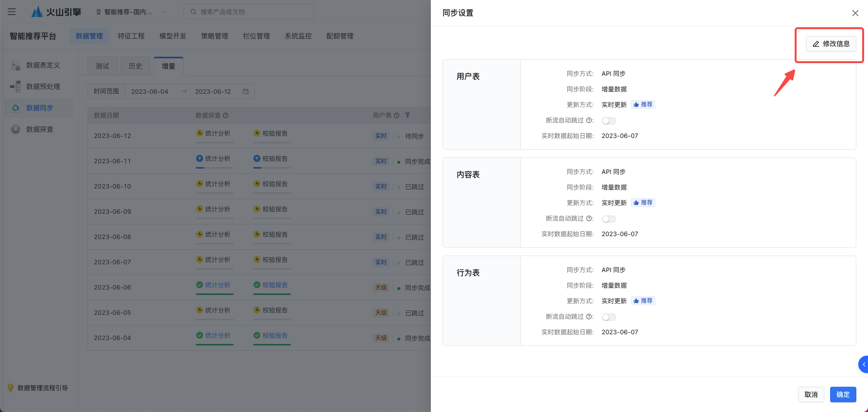Viewport: 868px width, 412px height.
Task: Click 校验报告 check icon for 2023-06-06
Action: coord(257,285)
